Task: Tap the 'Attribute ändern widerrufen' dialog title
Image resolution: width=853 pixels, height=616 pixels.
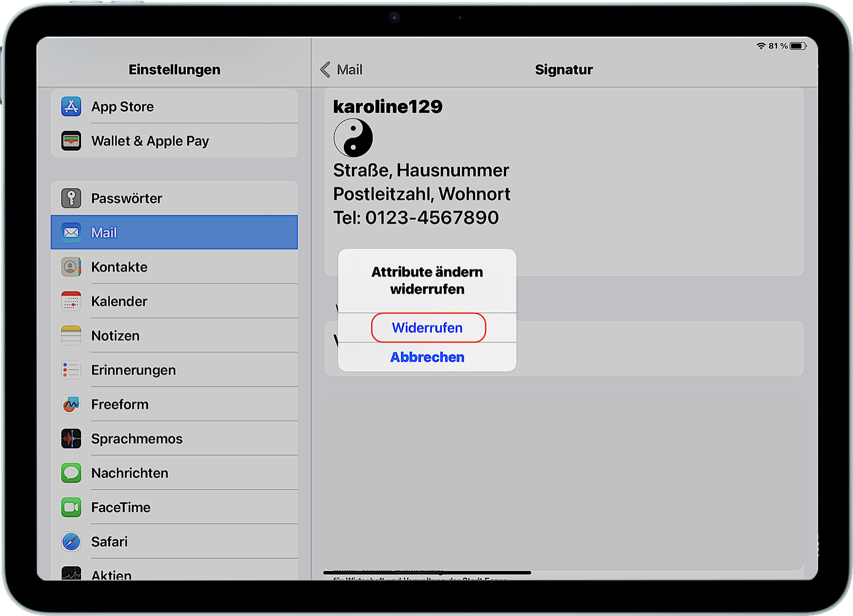Action: pyautogui.click(x=427, y=280)
